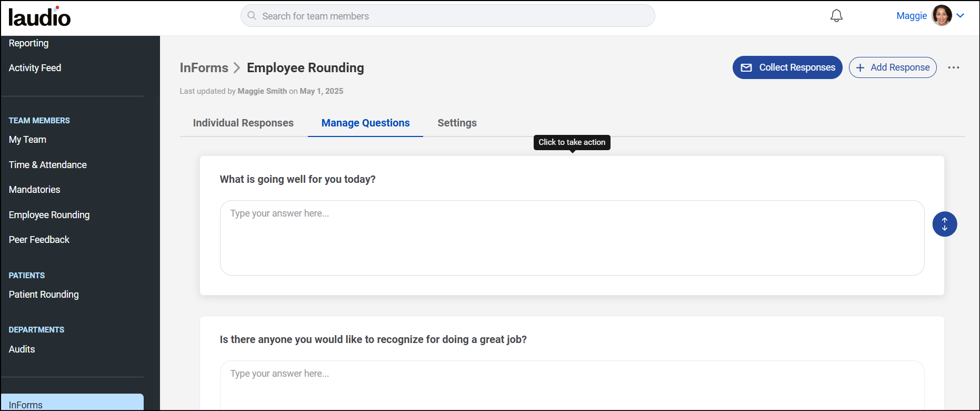Click the search magnifier icon
980x411 pixels.
(x=252, y=16)
